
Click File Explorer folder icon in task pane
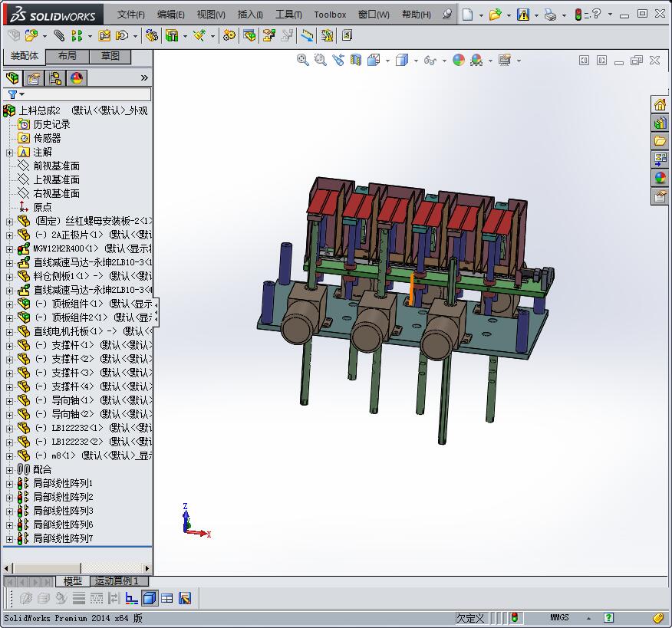[660, 140]
